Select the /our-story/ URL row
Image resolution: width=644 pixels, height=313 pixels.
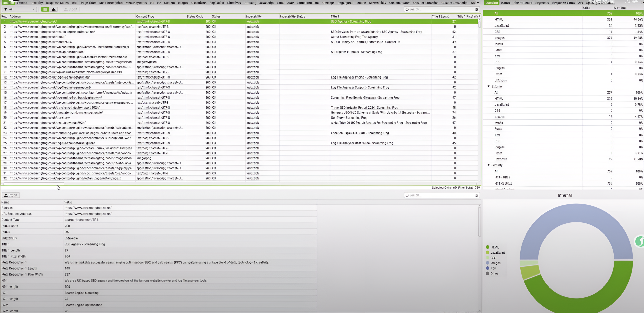[239, 118]
